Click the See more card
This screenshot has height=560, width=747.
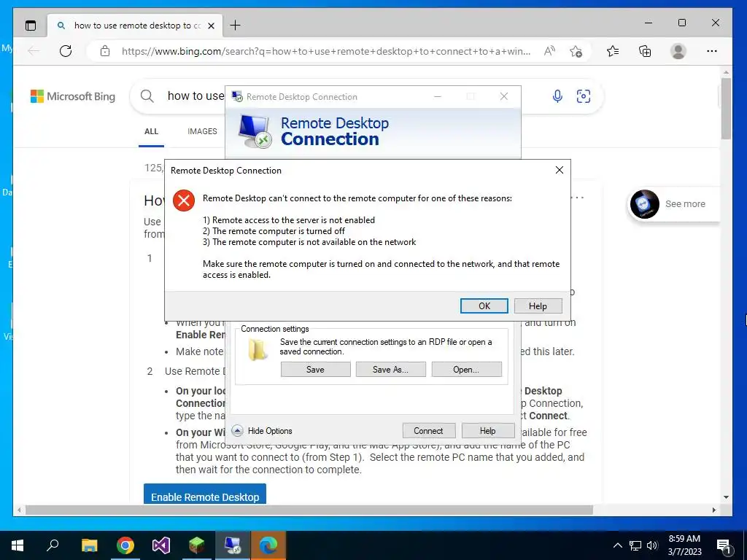pos(674,204)
